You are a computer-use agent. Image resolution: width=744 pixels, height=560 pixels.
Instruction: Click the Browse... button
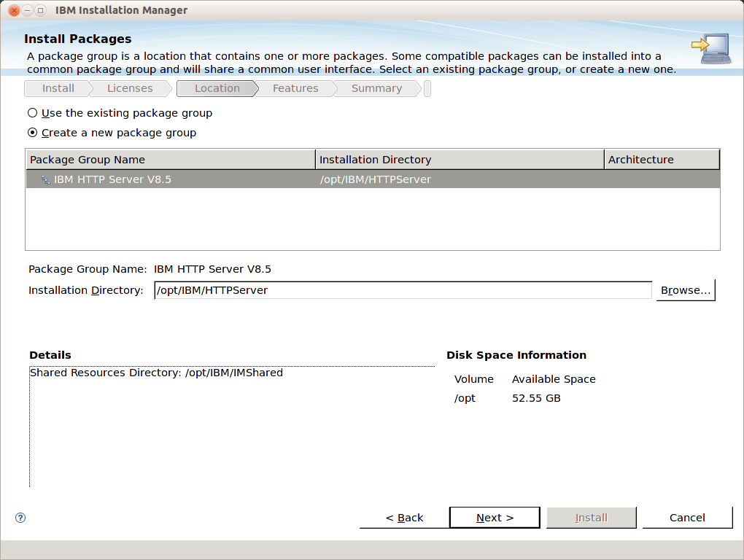[x=686, y=290]
